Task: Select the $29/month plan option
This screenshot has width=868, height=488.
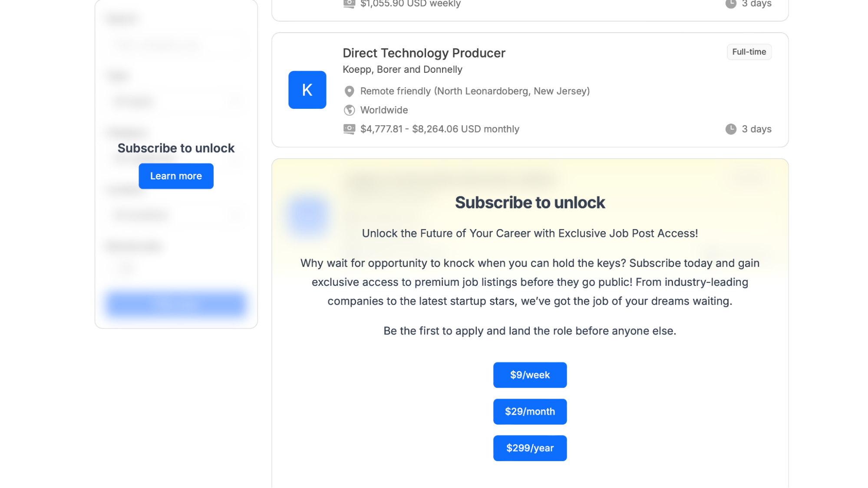Action: [x=530, y=411]
